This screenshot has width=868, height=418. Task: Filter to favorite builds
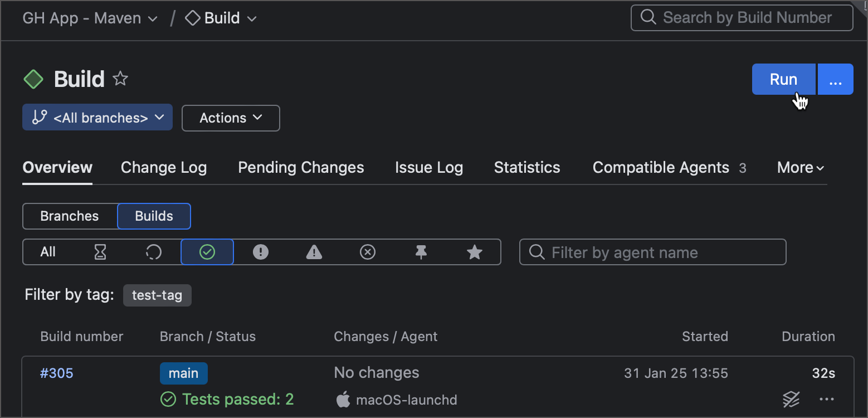(474, 252)
